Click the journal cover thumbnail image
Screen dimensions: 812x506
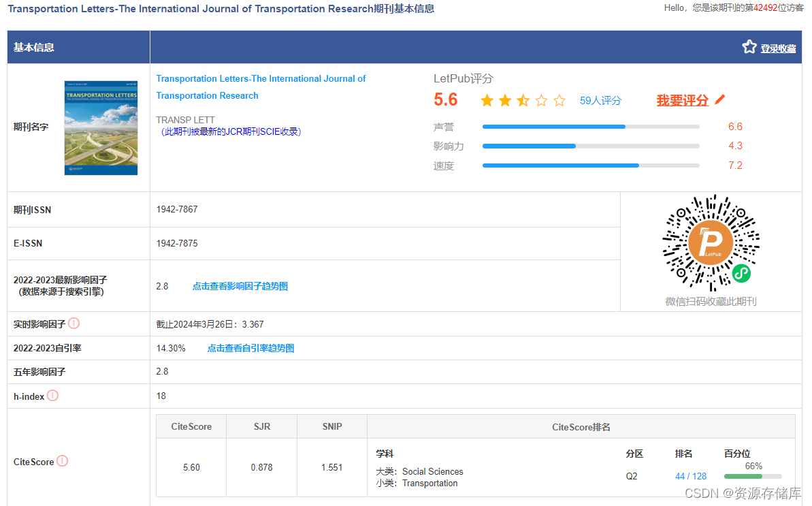(101, 128)
